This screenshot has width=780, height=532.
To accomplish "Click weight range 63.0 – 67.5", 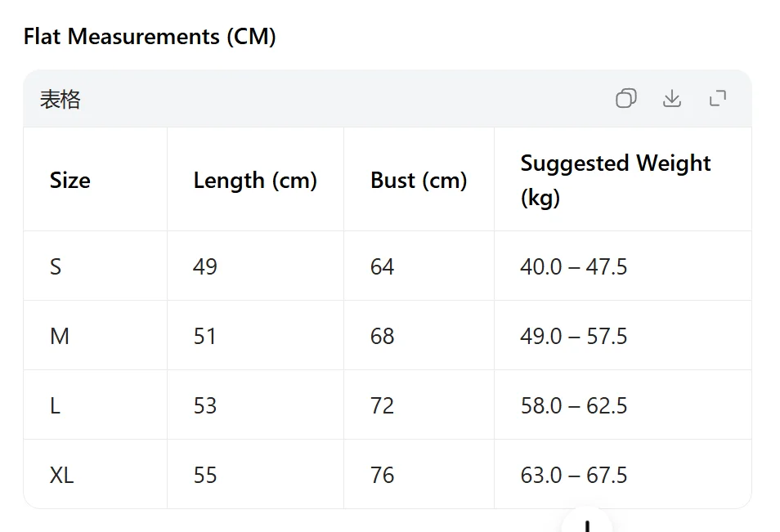I will click(574, 476).
